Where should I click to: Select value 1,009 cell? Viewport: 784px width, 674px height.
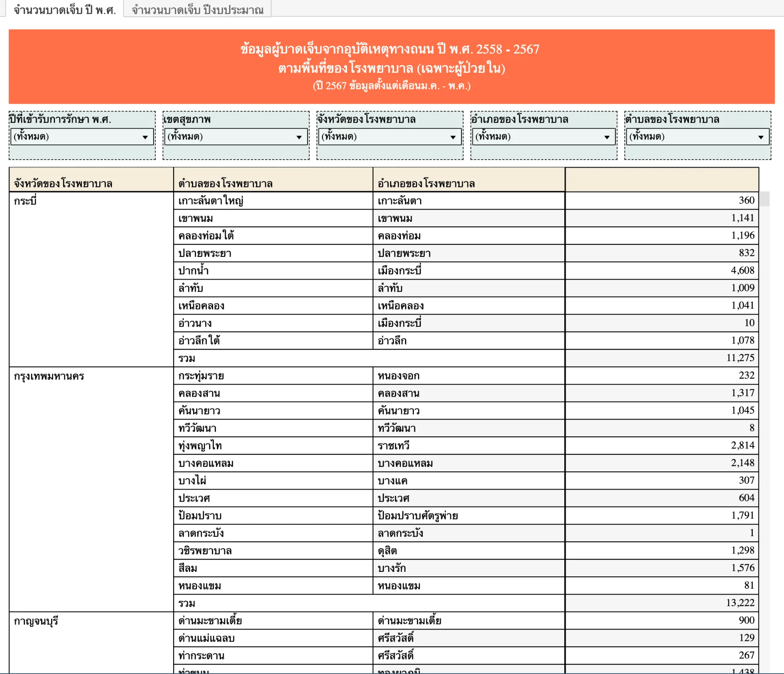coord(662,288)
